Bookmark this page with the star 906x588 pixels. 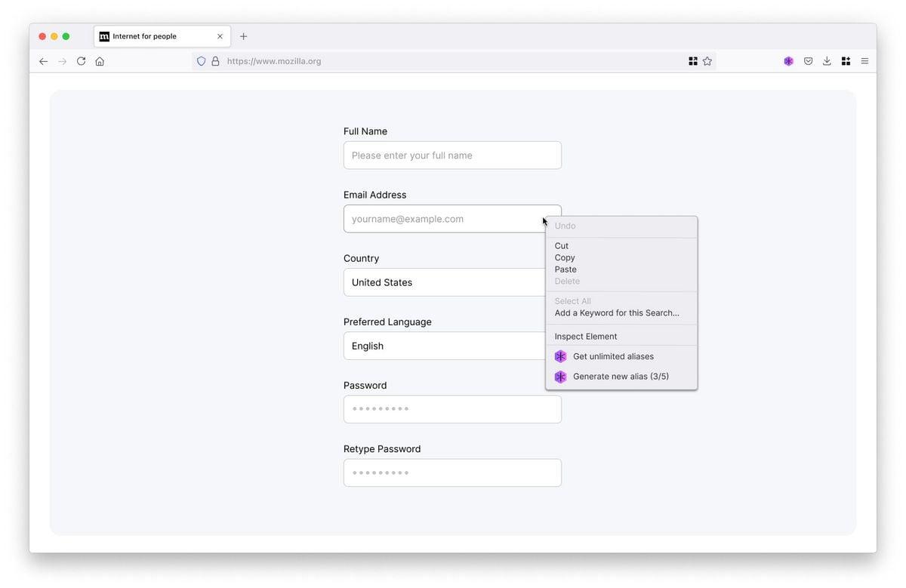coord(707,61)
